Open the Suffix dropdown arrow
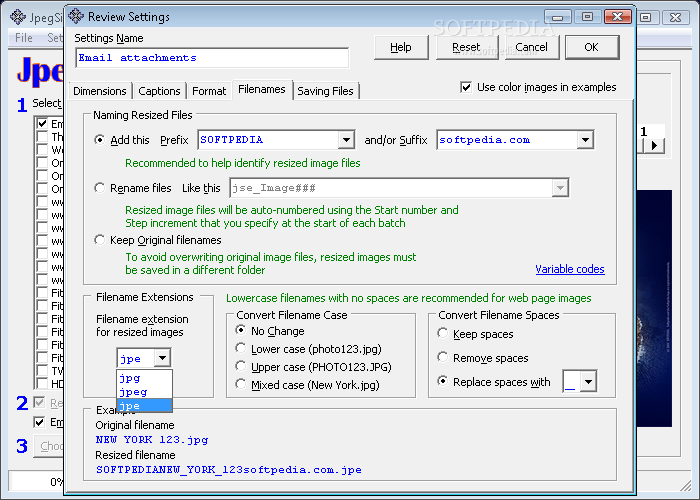Viewport: 700px width, 500px height. [585, 140]
